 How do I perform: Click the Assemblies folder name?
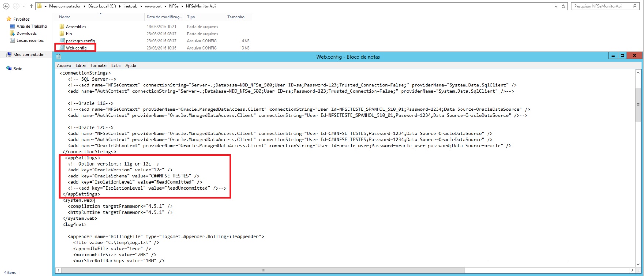76,27
